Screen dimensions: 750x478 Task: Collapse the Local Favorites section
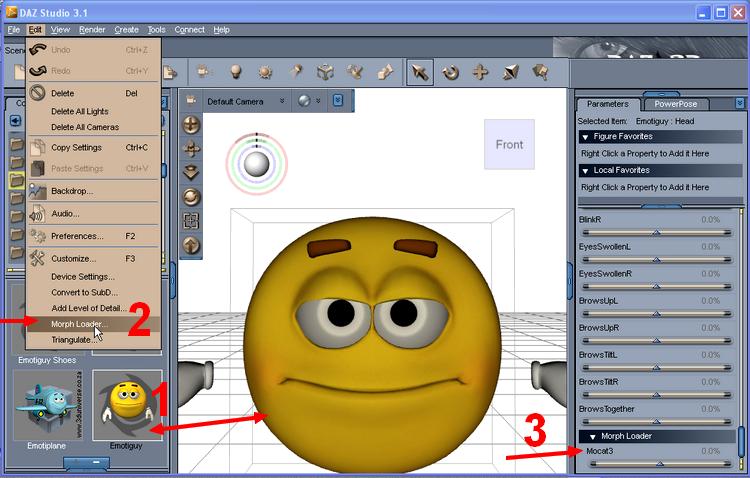tap(585, 170)
